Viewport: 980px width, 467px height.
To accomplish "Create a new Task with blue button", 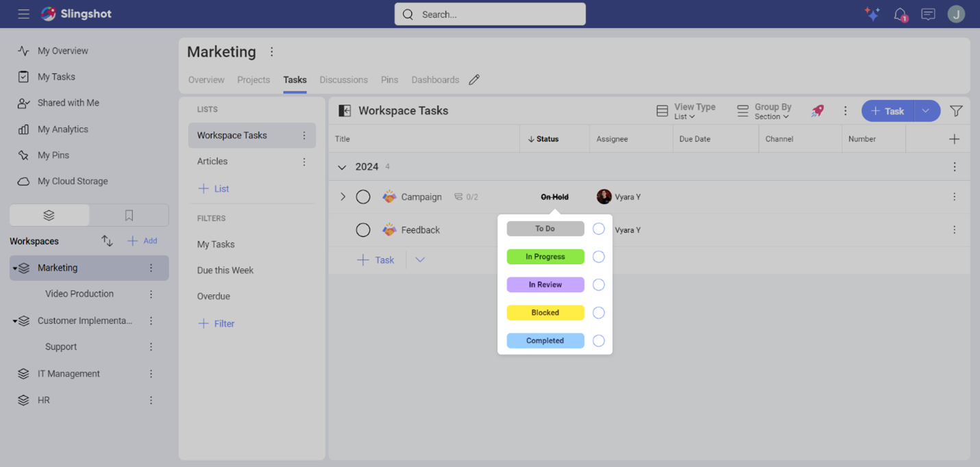I will [x=887, y=111].
